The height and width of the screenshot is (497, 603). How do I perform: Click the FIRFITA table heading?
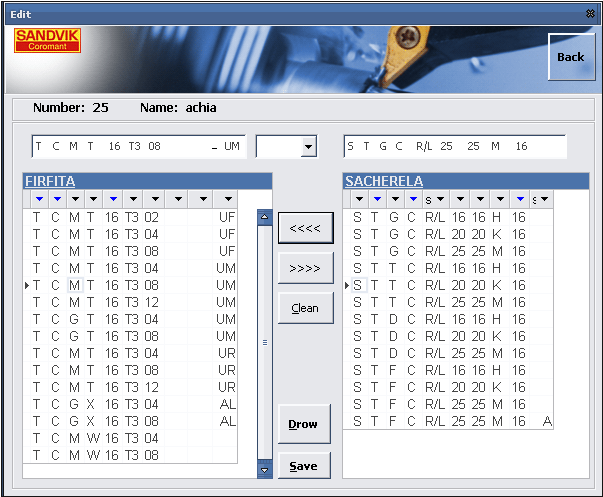(x=50, y=181)
